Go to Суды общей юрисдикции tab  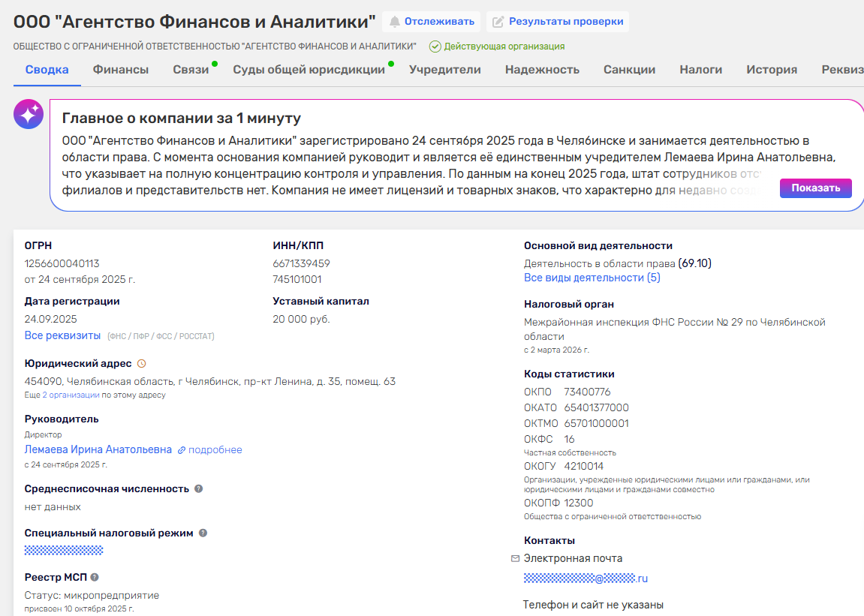[x=309, y=70]
